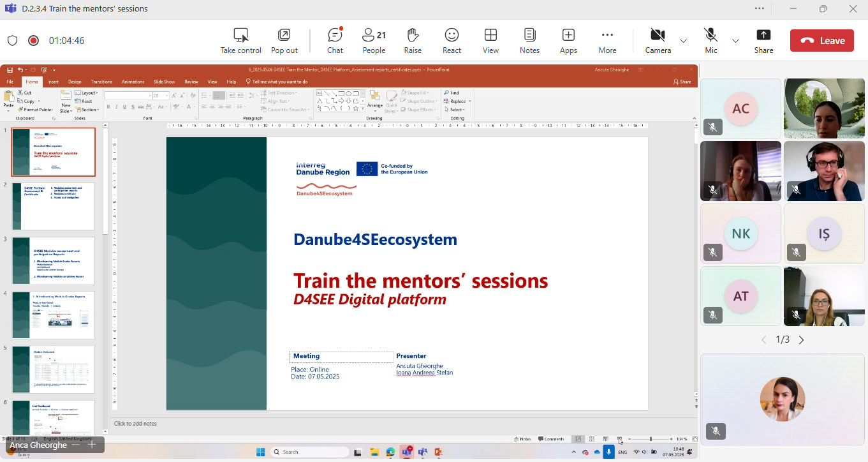Open the File tab in PowerPoint
868x462 pixels.
click(10, 82)
